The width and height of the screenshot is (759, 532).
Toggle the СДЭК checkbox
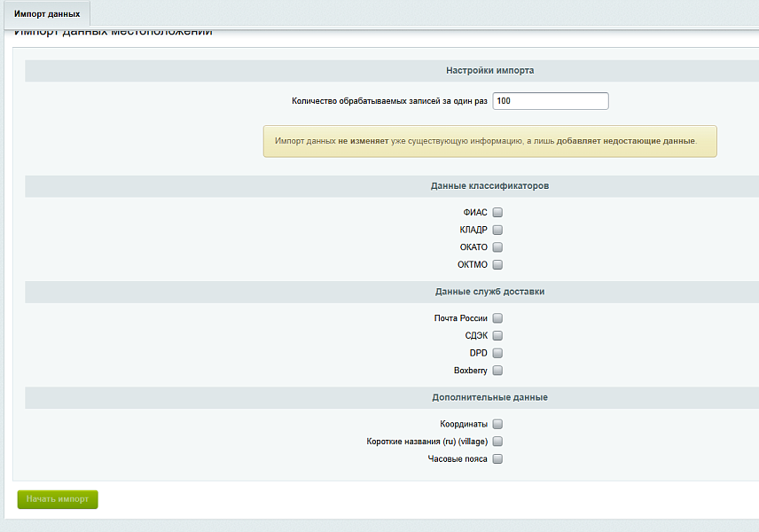[x=497, y=336]
